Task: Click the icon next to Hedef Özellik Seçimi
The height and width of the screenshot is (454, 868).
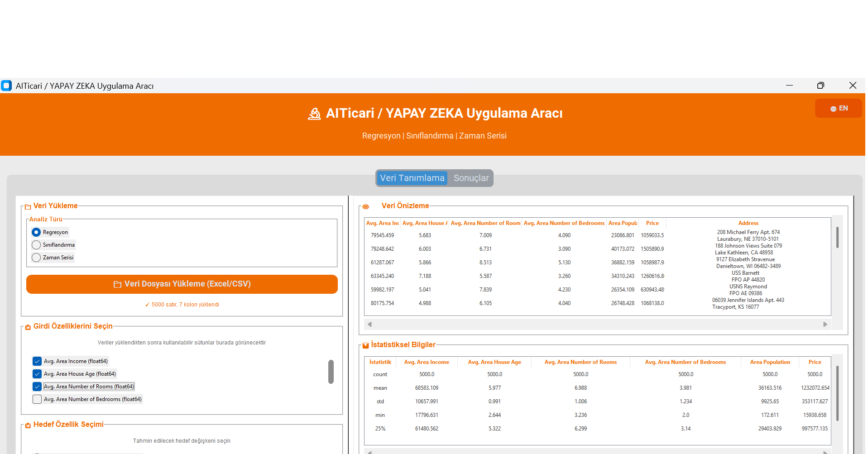Action: pyautogui.click(x=28, y=425)
